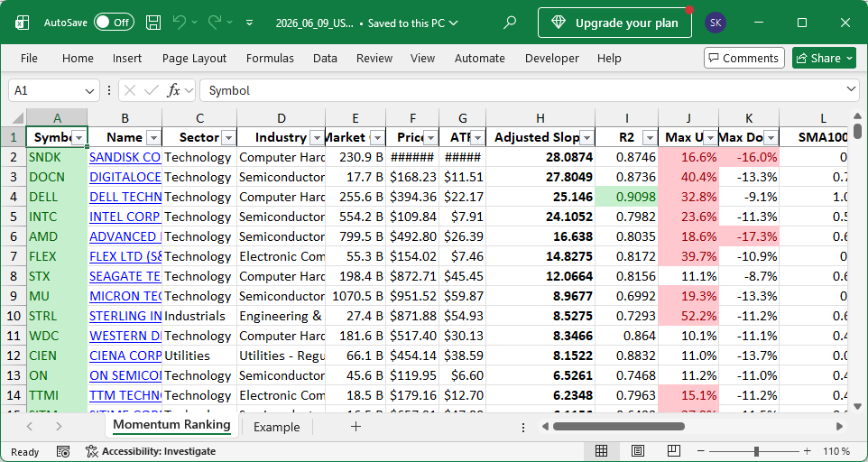The width and height of the screenshot is (868, 462).
Task: Open the MICRON TEC hyperlink
Action: (125, 296)
